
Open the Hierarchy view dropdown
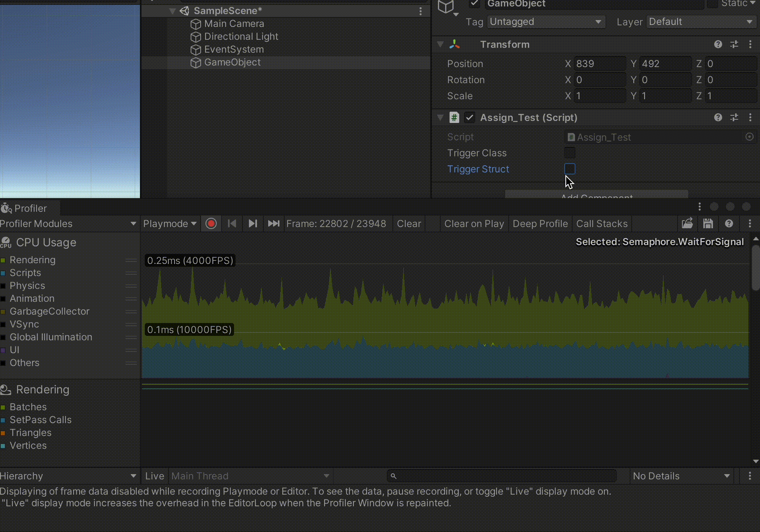[69, 476]
